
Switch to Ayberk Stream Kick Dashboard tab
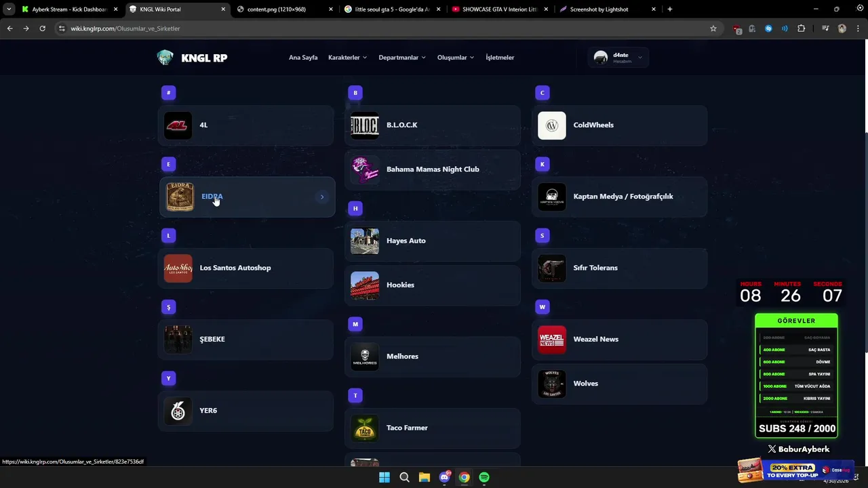click(70, 9)
